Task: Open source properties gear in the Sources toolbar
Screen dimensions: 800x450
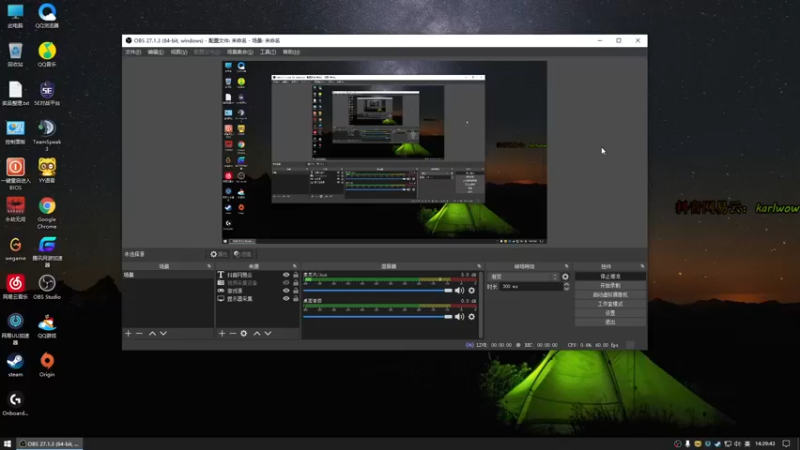Action: (244, 333)
